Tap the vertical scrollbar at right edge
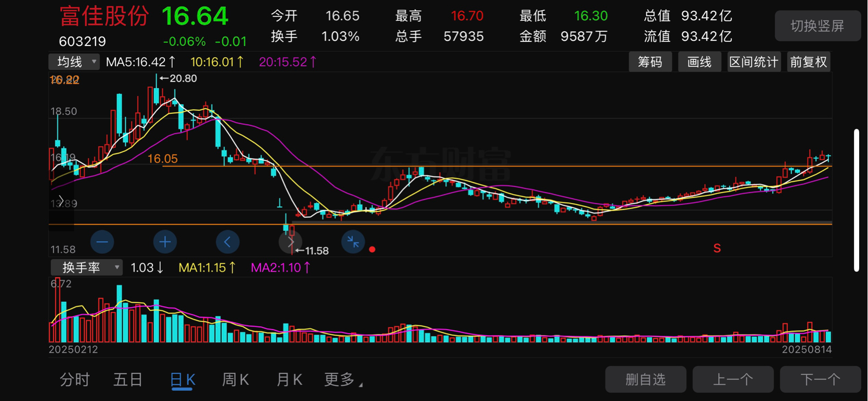Viewport: 868px width, 401px height. (857, 200)
